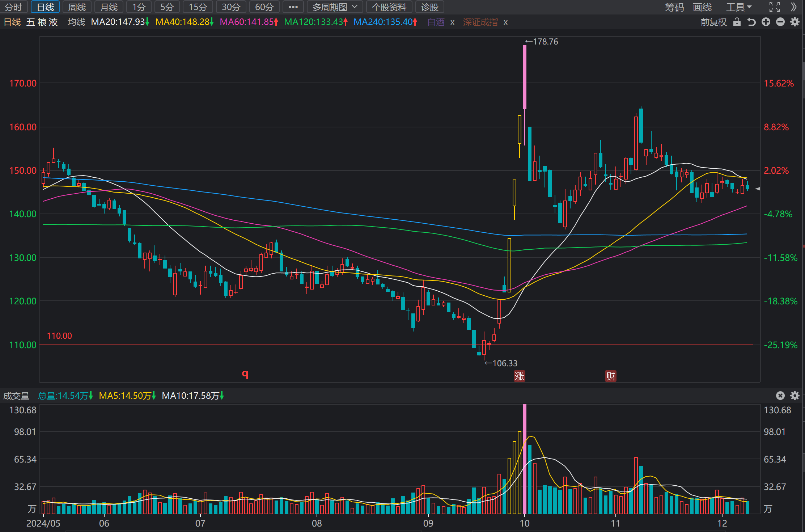Expand the right side panel with double chevron
This screenshot has width=805, height=532.
pyautogui.click(x=794, y=7)
